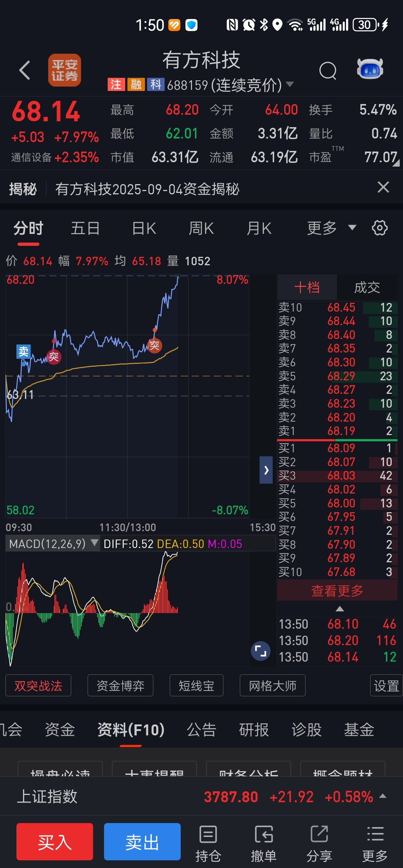Tap the Wi-Fi status icon
403x868 pixels.
295,25
